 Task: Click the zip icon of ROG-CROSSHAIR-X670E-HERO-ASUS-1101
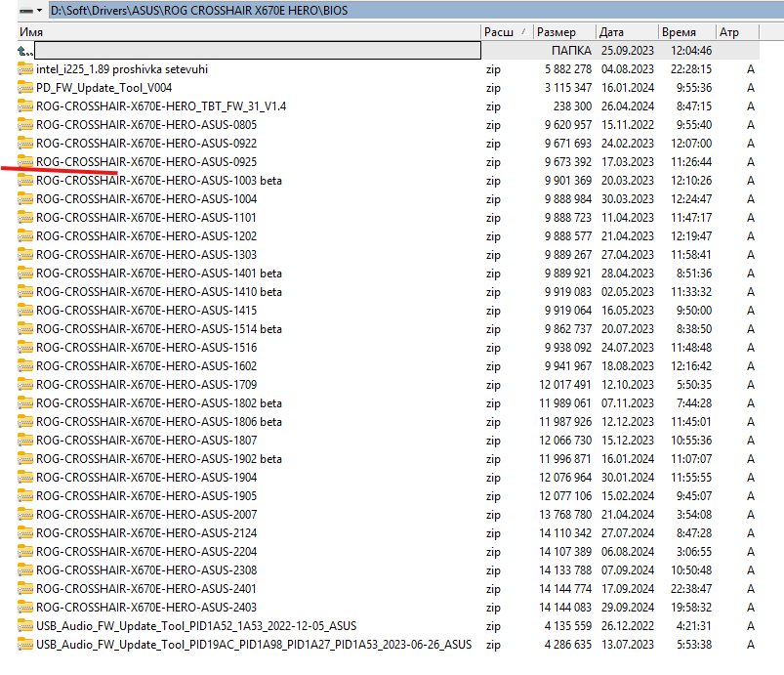click(x=25, y=217)
